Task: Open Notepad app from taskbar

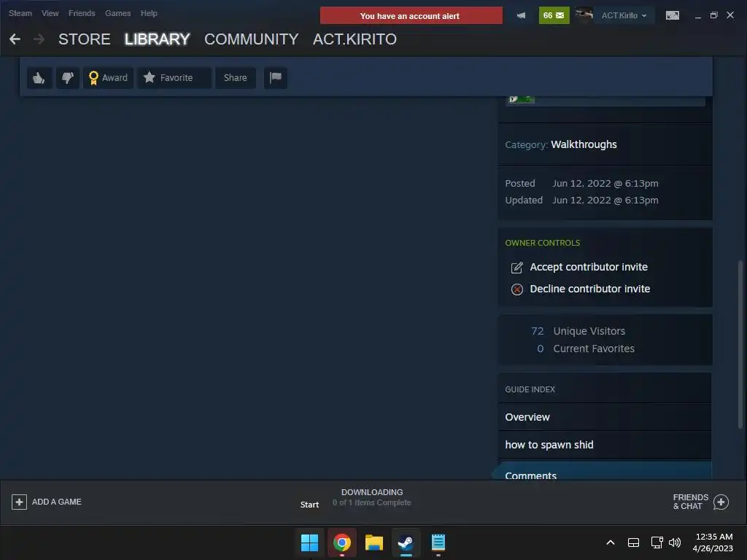Action: 438,542
